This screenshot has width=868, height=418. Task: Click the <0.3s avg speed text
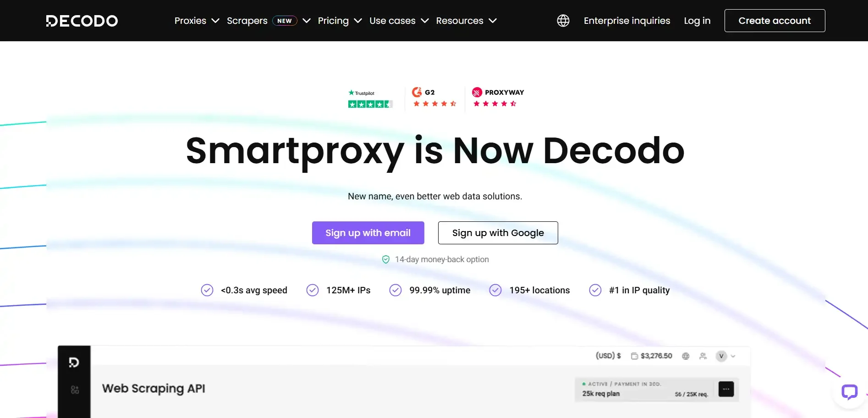[x=254, y=290]
